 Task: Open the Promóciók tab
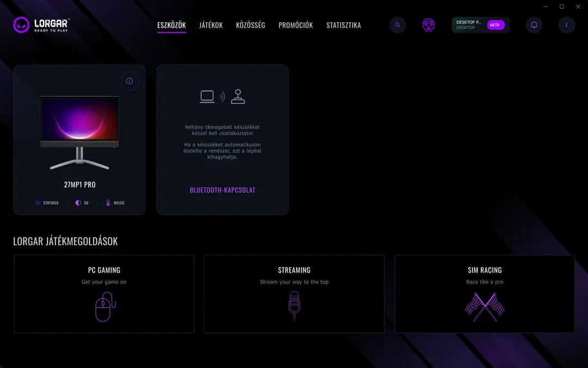pos(296,25)
